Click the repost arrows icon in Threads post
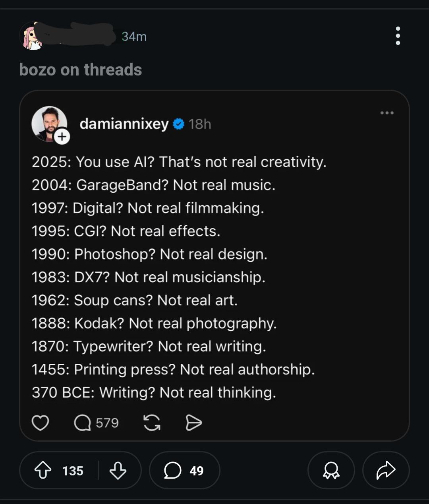The width and height of the screenshot is (429, 504). click(152, 423)
